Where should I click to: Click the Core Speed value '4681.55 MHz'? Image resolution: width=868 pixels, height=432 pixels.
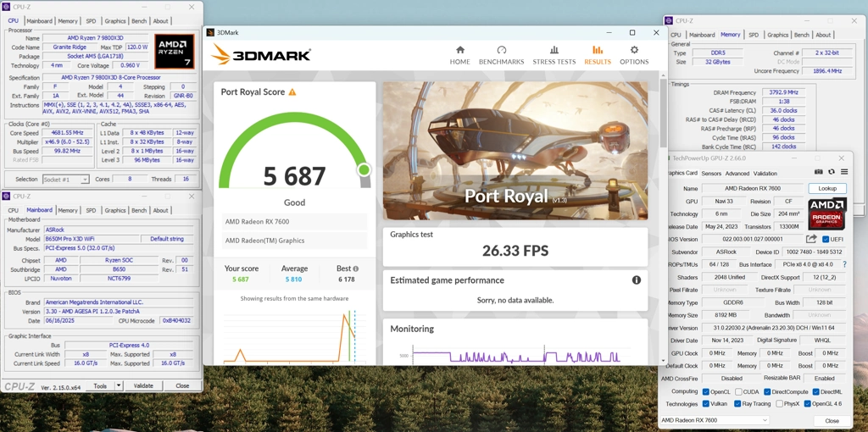tap(70, 133)
